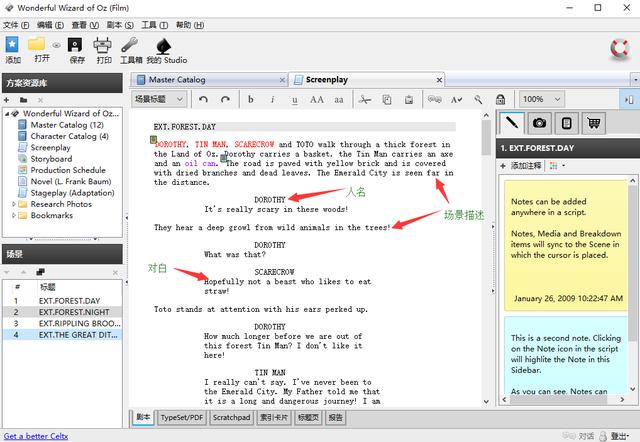Viewport: 640px width, 442px height.
Task: Open 我的 Studio spade icon
Action: pos(164,46)
